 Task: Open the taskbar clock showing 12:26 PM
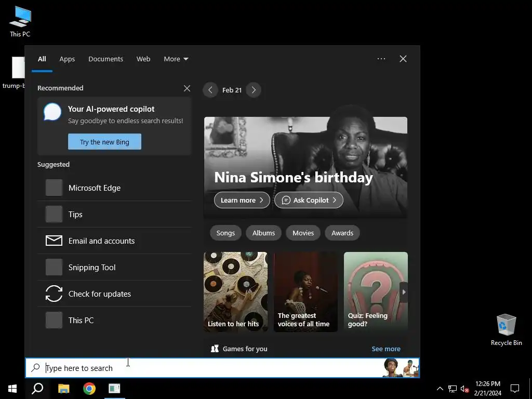pyautogui.click(x=487, y=389)
